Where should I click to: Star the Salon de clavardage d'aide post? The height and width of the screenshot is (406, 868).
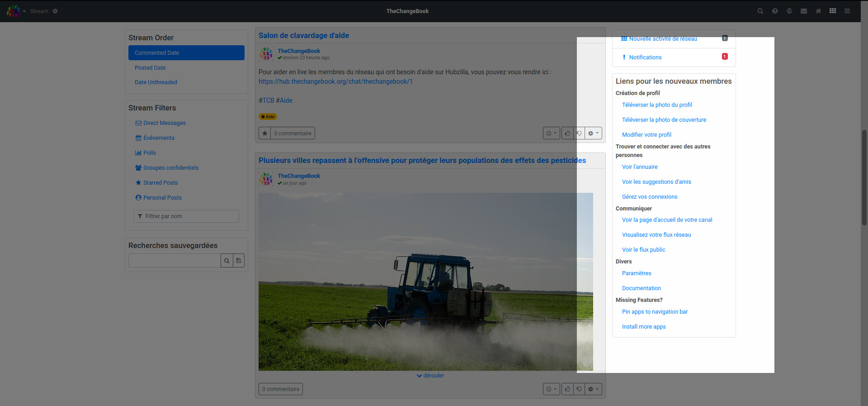coord(265,134)
